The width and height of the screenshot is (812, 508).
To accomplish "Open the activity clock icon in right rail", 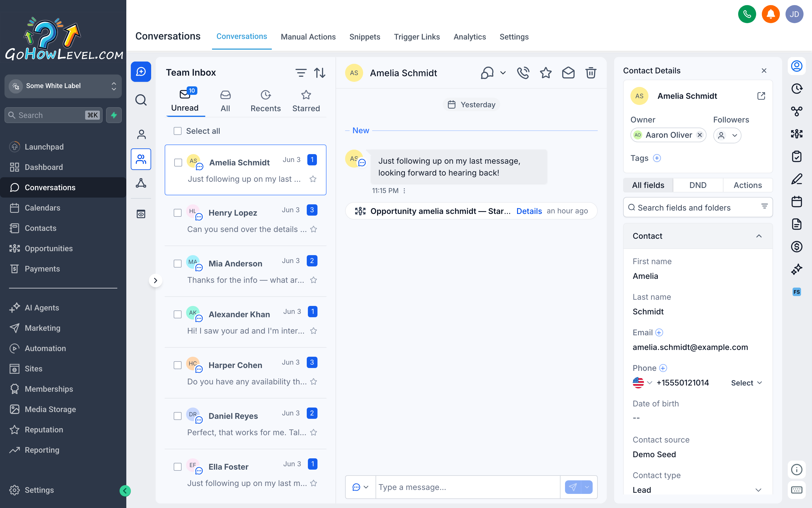I will point(796,88).
